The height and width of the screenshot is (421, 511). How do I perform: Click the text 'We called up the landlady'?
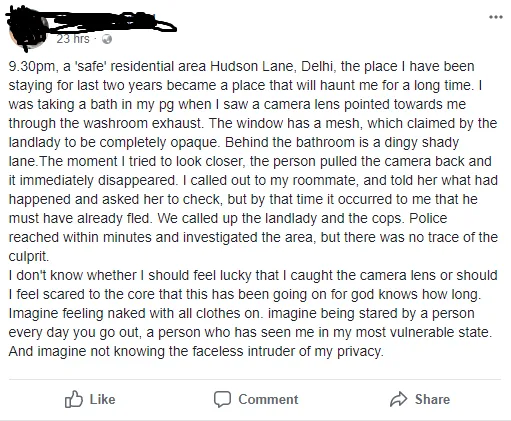pyautogui.click(x=238, y=219)
